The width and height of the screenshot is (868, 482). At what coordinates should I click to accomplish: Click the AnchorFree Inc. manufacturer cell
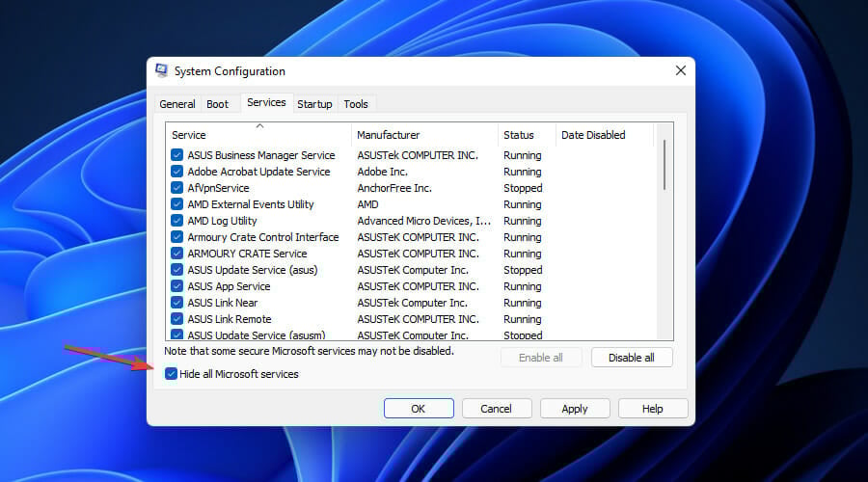click(394, 188)
